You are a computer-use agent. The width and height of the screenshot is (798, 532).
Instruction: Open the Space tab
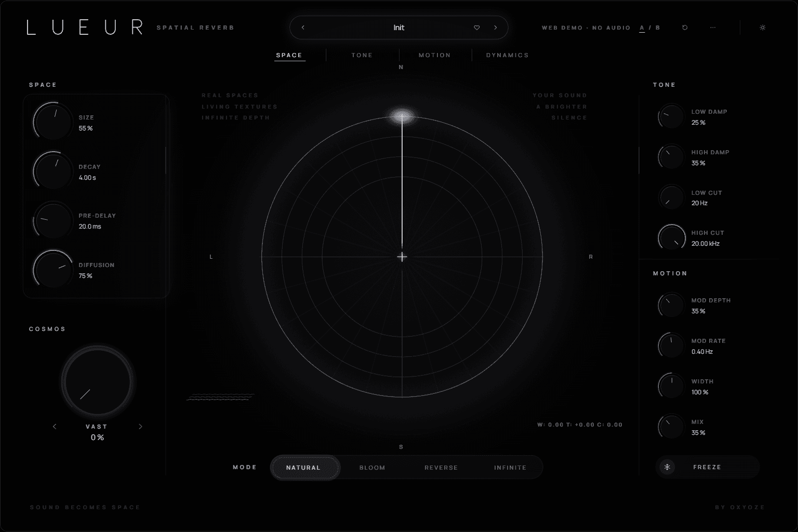coord(289,55)
